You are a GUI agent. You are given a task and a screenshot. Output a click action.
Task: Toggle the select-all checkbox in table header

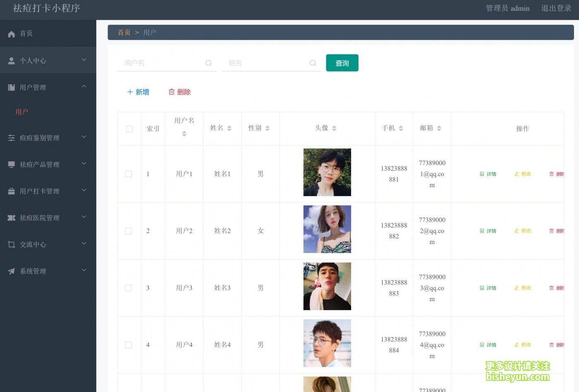(x=129, y=129)
